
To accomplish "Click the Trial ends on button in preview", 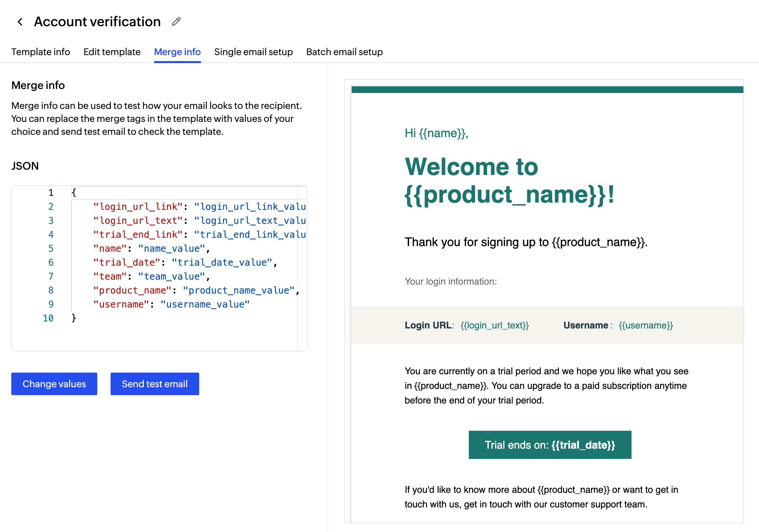I will click(x=550, y=445).
